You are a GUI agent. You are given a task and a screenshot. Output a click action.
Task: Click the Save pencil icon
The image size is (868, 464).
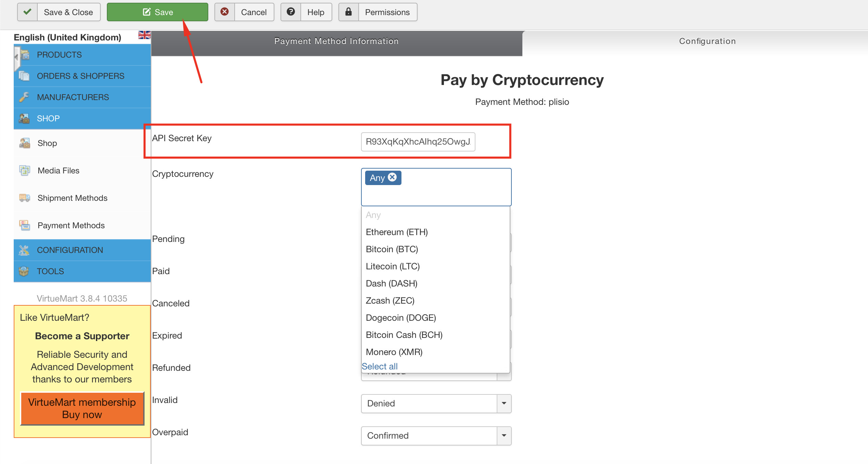(x=147, y=12)
